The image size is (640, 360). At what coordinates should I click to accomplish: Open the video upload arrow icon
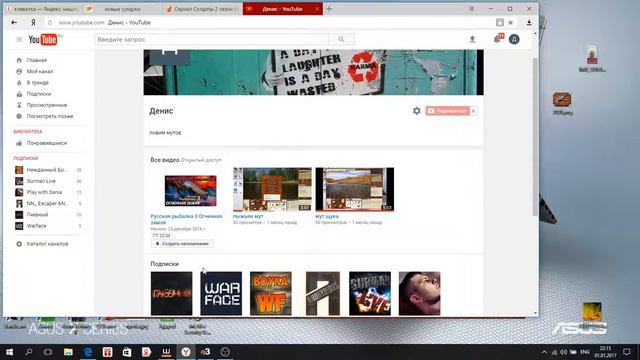click(472, 39)
